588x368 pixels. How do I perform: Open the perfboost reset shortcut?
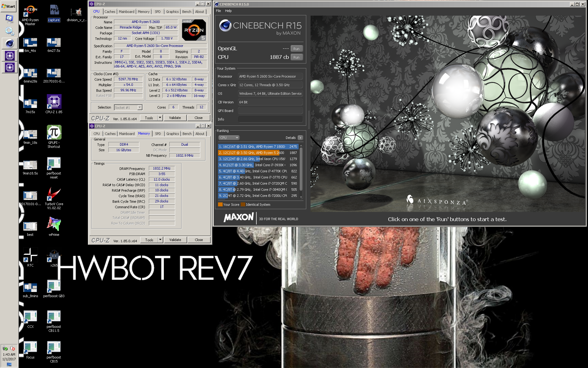tap(54, 167)
